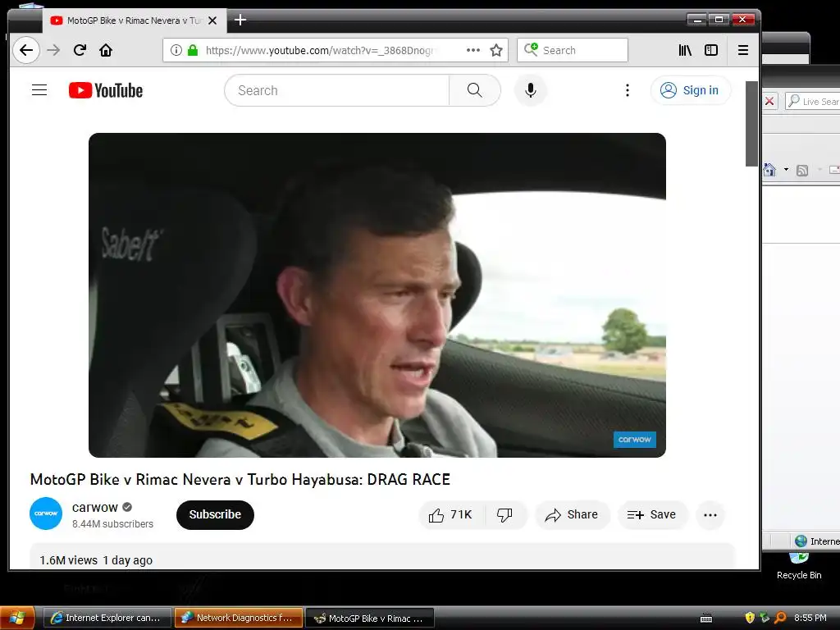
Task: Open YouTube settings three-dot menu
Action: (x=628, y=90)
